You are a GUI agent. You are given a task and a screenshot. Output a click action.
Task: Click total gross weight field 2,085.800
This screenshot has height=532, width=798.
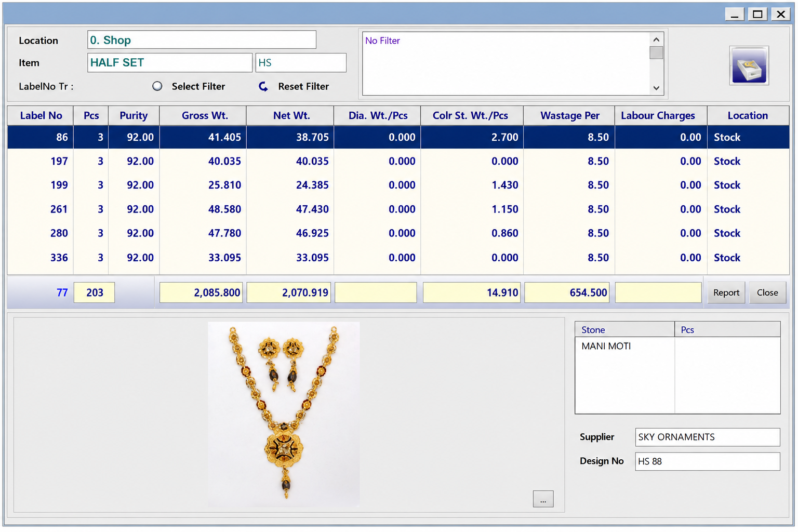pos(201,292)
